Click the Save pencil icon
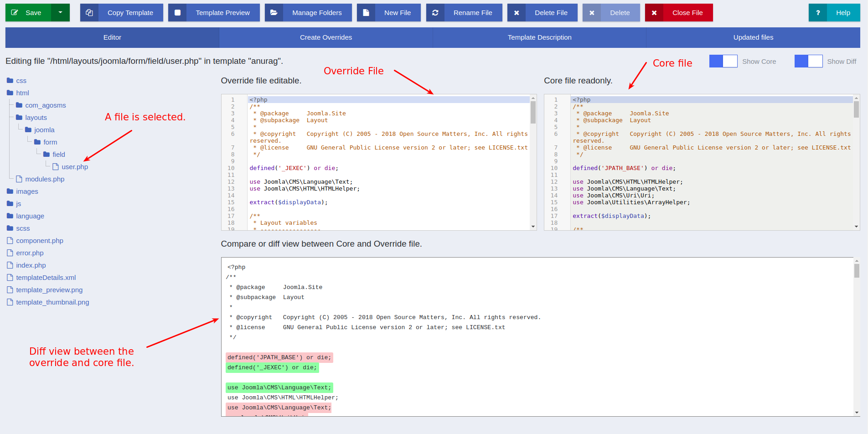Viewport: 868px width, 434px height. tap(15, 13)
